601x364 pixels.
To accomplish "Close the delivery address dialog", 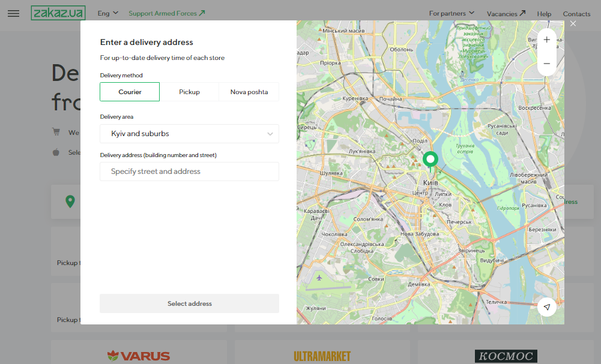I will [x=573, y=24].
